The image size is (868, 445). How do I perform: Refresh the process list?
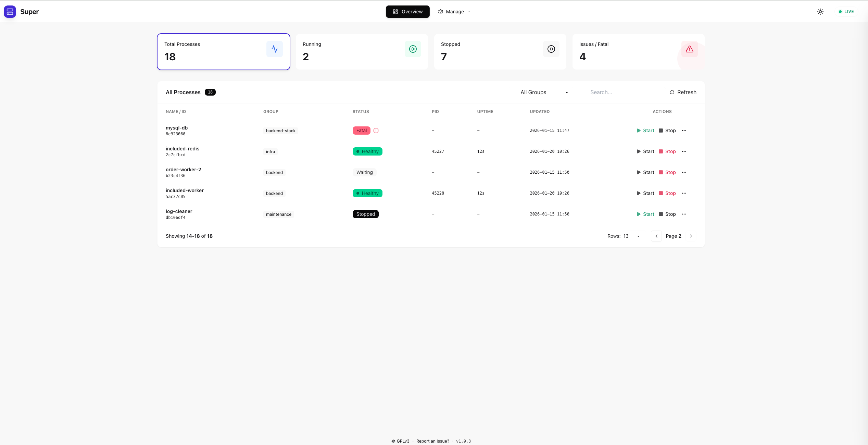click(683, 92)
